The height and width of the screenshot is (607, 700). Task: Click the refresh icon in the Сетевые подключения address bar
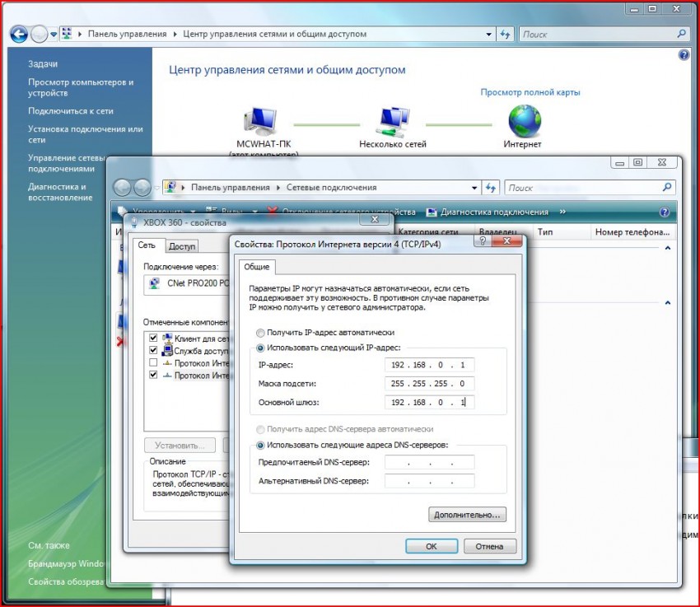[x=491, y=188]
